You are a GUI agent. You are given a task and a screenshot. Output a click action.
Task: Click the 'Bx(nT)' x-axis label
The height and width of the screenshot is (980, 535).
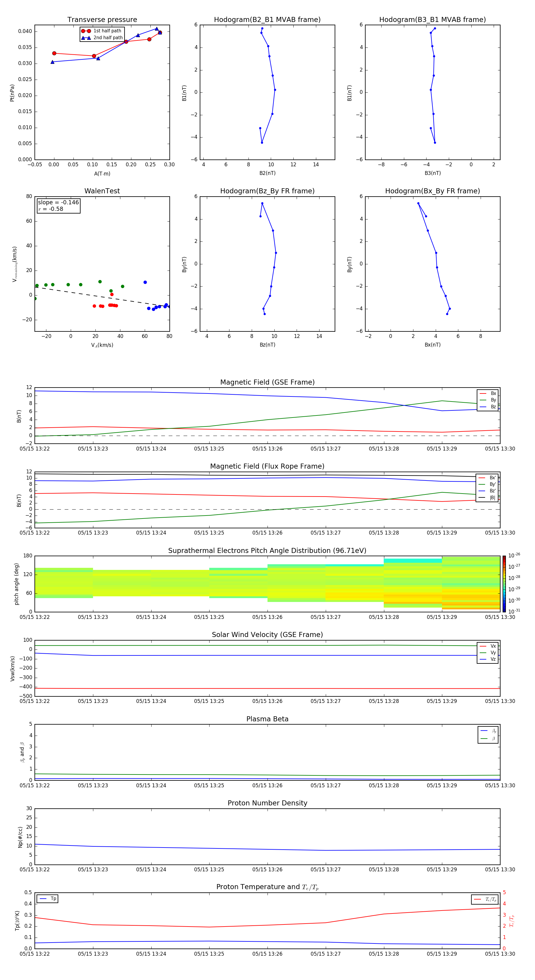click(x=432, y=345)
